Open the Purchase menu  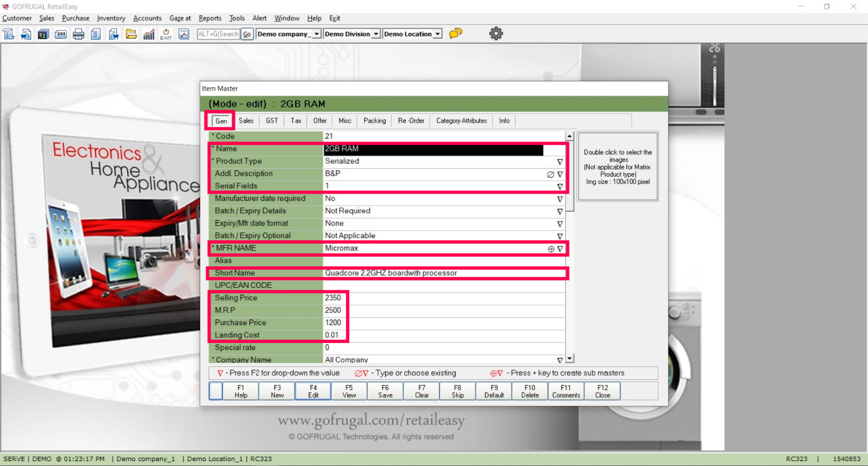[x=75, y=18]
